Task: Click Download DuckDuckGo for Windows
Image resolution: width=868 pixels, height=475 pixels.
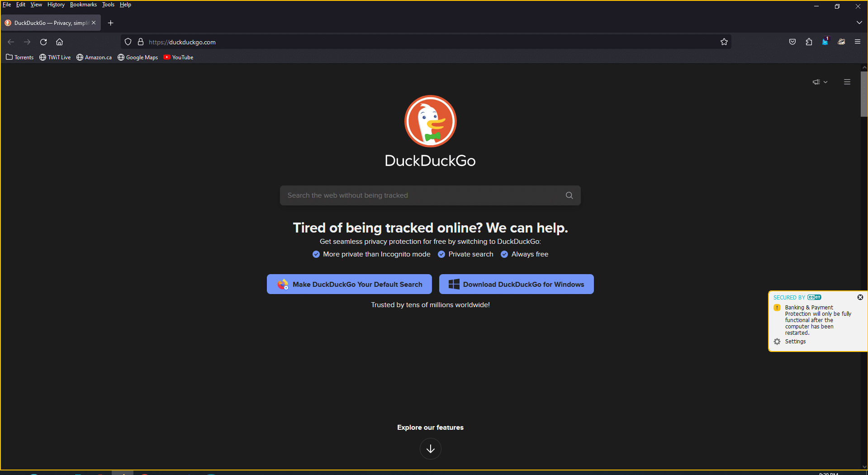Action: 516,284
